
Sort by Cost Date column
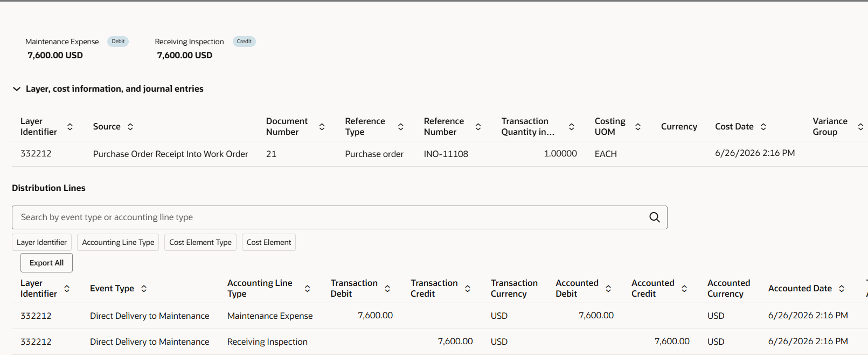tap(763, 127)
